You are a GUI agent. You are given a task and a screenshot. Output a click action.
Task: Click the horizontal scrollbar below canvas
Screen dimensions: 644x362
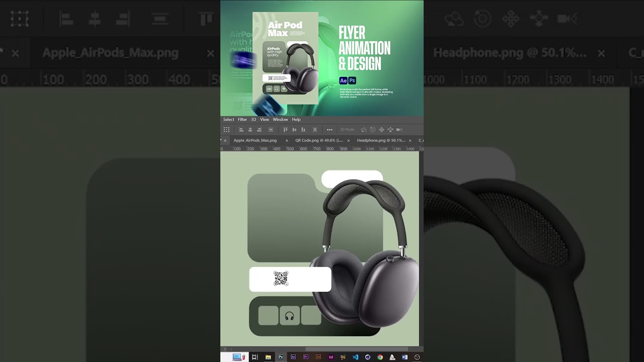[x=357, y=349]
